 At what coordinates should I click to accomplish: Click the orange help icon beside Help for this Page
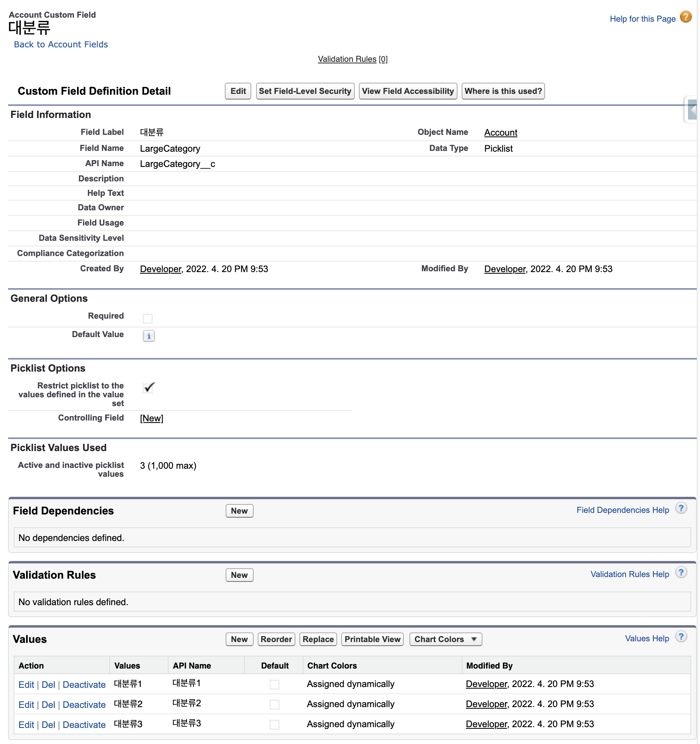(686, 17)
